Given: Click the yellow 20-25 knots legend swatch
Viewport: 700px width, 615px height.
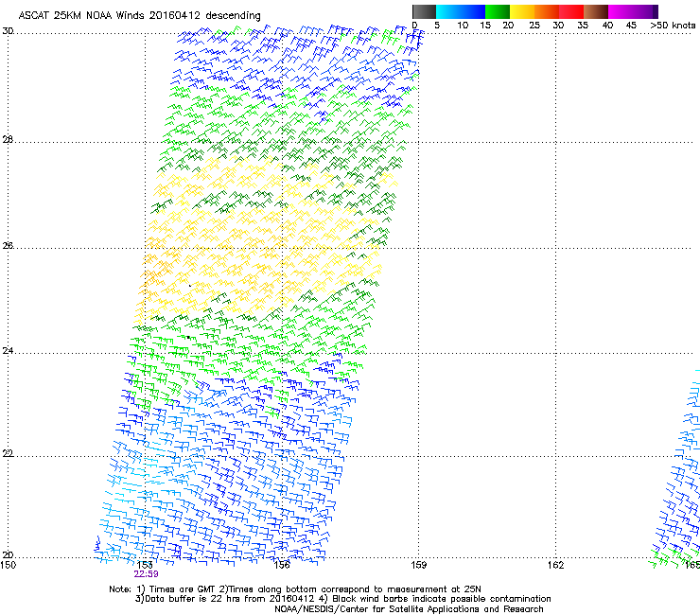Looking at the screenshot, I should pyautogui.click(x=522, y=11).
